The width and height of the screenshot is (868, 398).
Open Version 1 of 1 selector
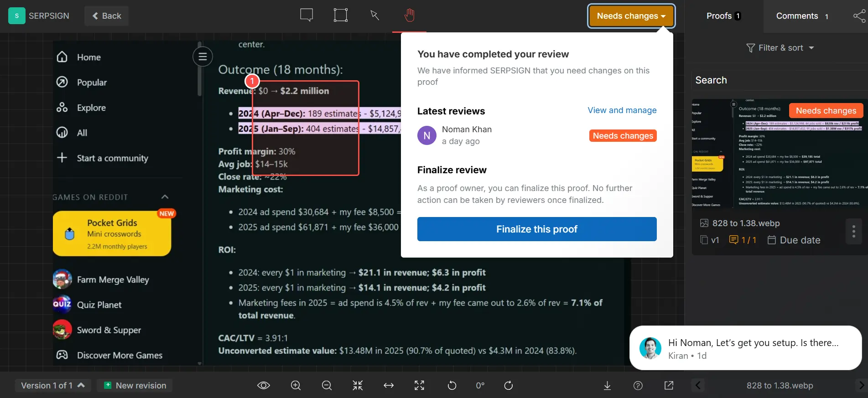53,385
